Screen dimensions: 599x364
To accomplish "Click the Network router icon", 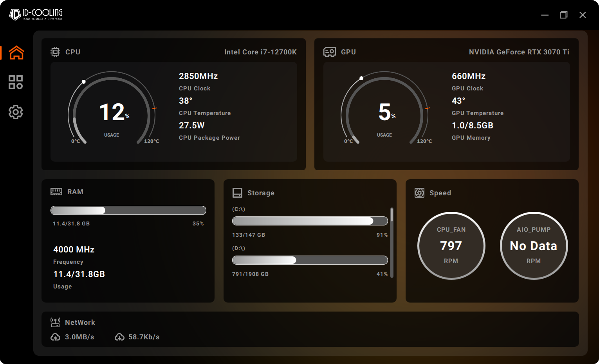I will [55, 323].
